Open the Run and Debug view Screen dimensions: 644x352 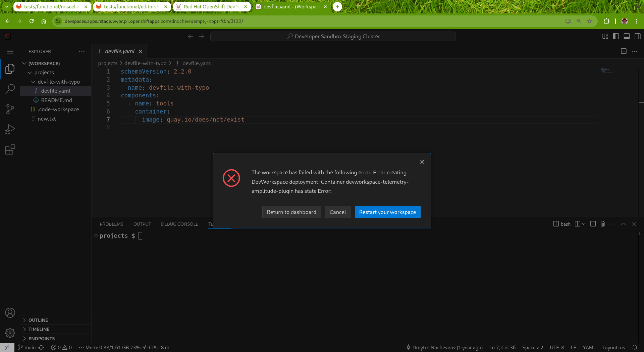point(10,129)
